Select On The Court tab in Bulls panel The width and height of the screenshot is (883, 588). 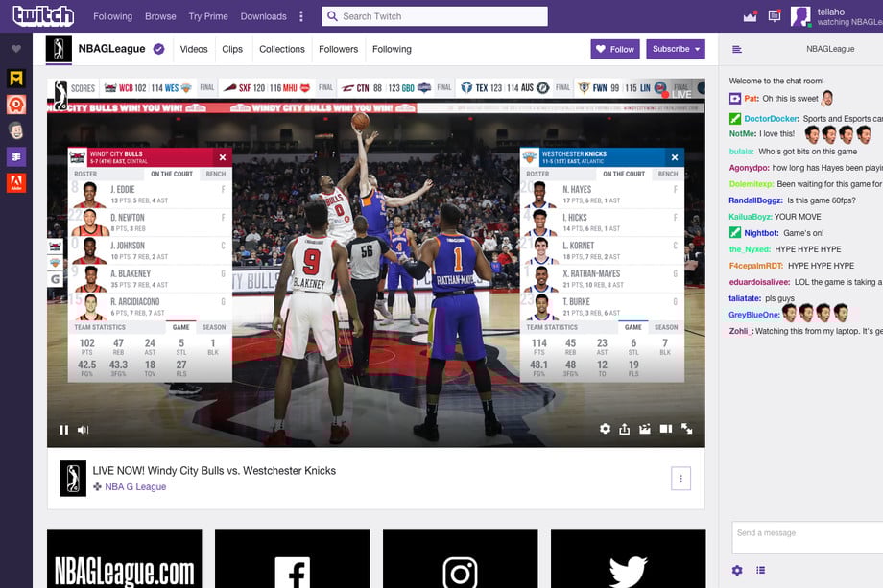coord(172,174)
